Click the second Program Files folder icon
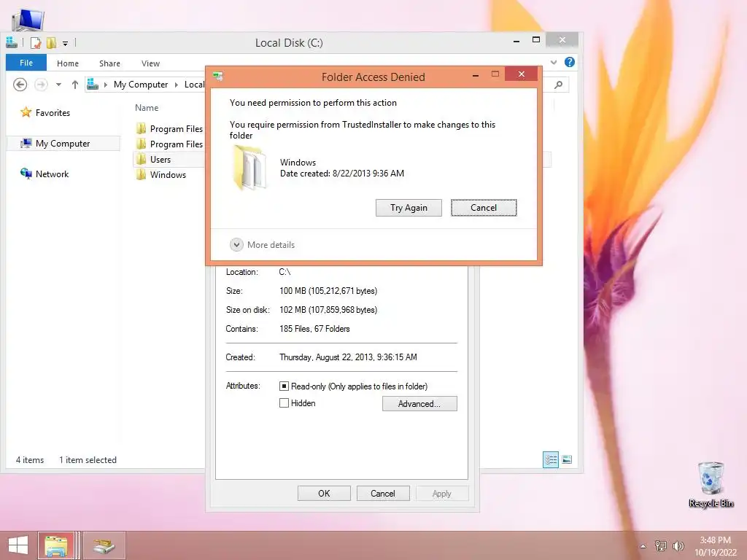This screenshot has height=560, width=747. click(x=141, y=144)
